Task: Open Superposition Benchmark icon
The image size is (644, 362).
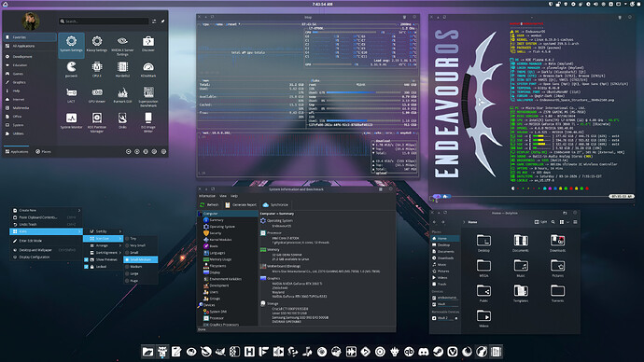Action: (x=148, y=97)
